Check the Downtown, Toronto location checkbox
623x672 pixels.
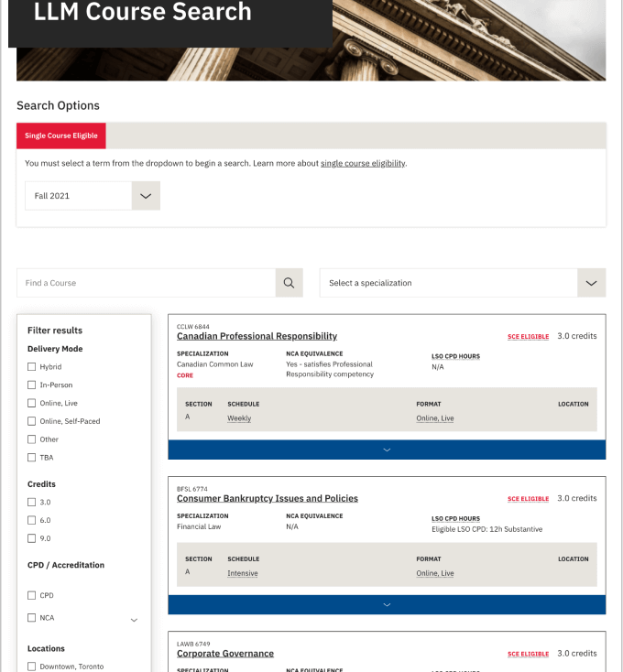pos(31,667)
